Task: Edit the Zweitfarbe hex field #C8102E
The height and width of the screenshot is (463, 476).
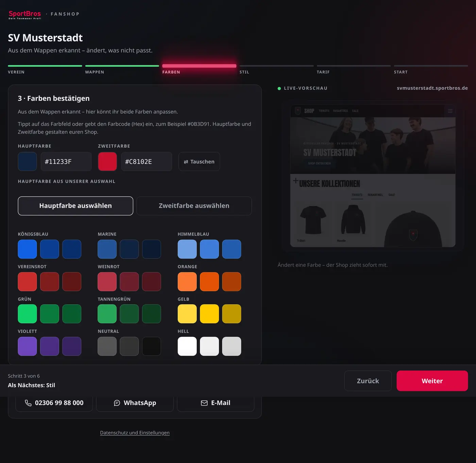Action: (x=147, y=161)
